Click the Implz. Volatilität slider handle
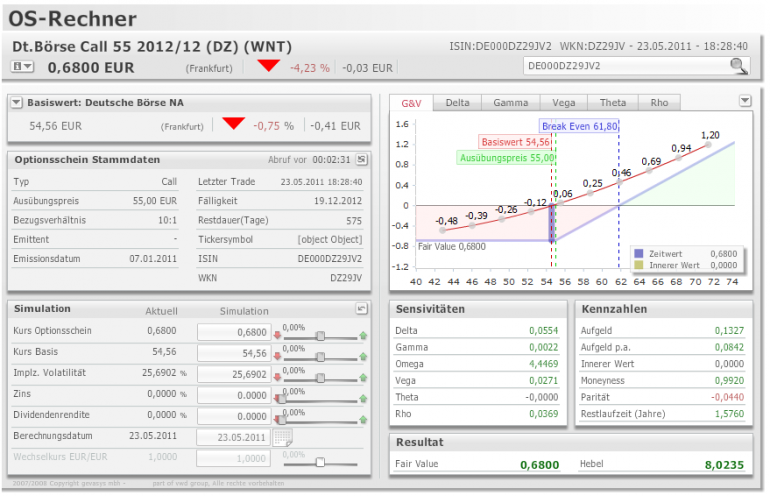Screen dimensions: 770x496 (320, 378)
